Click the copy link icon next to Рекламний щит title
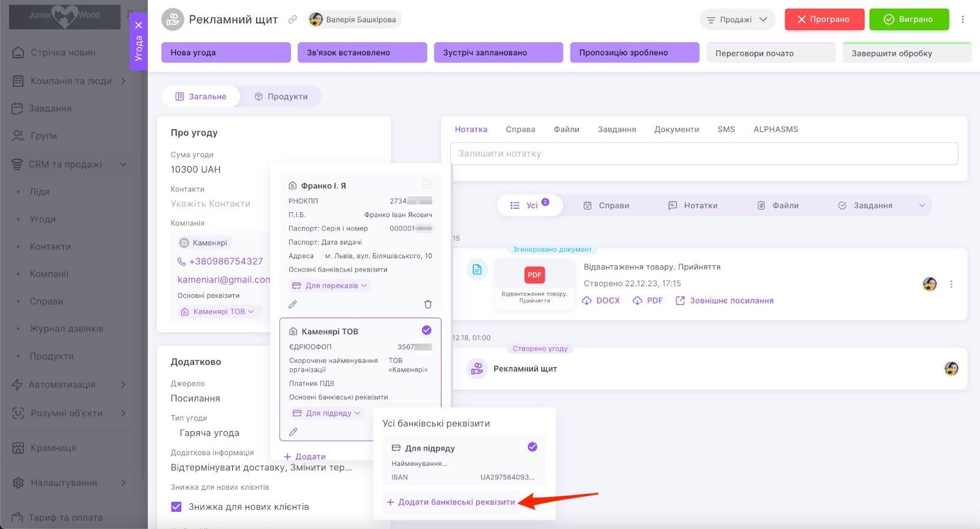The height and width of the screenshot is (529, 980). click(293, 20)
